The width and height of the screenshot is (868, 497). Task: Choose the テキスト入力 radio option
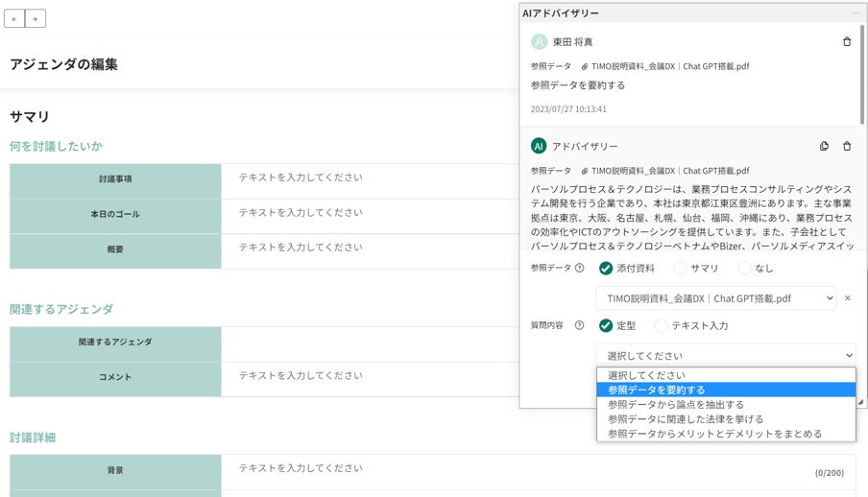coord(661,325)
